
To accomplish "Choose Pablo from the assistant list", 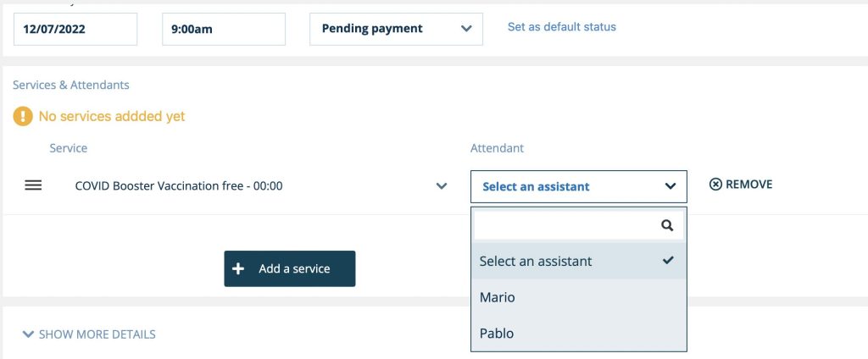I will [578, 333].
